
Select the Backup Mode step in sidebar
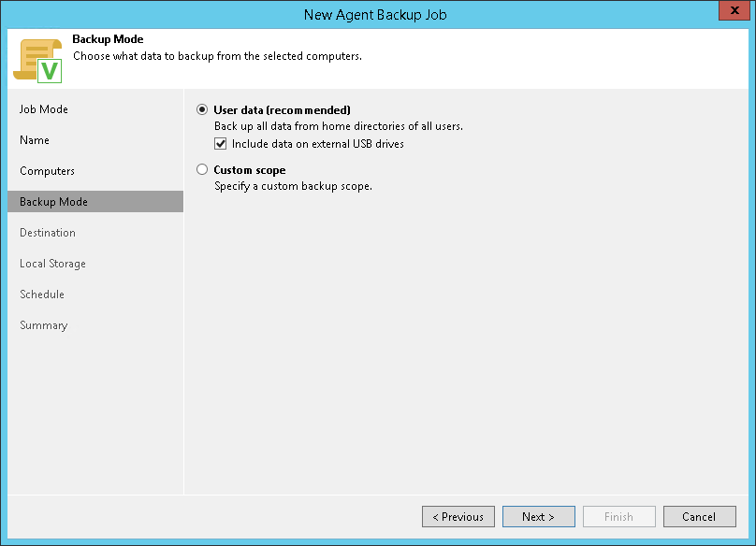tap(53, 202)
